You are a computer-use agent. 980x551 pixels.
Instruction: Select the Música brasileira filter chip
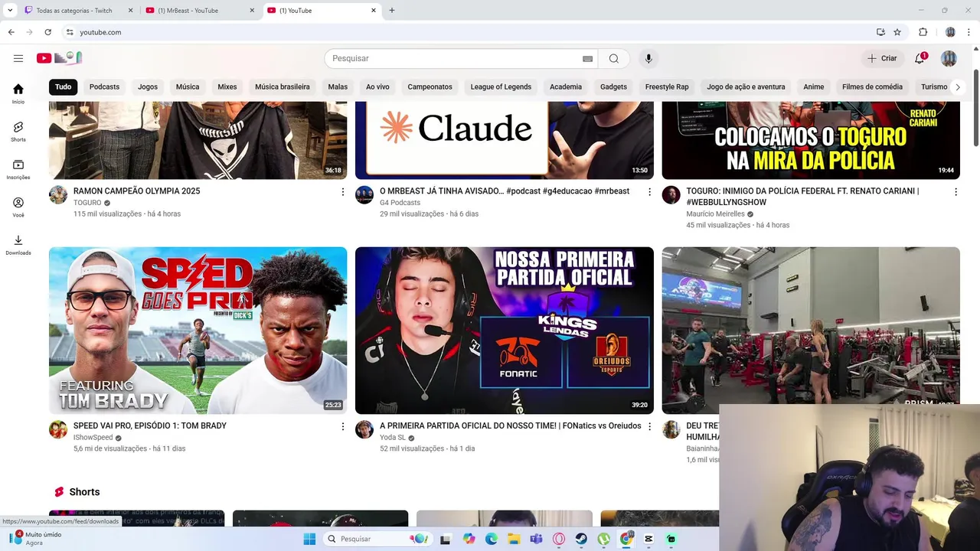pyautogui.click(x=283, y=86)
